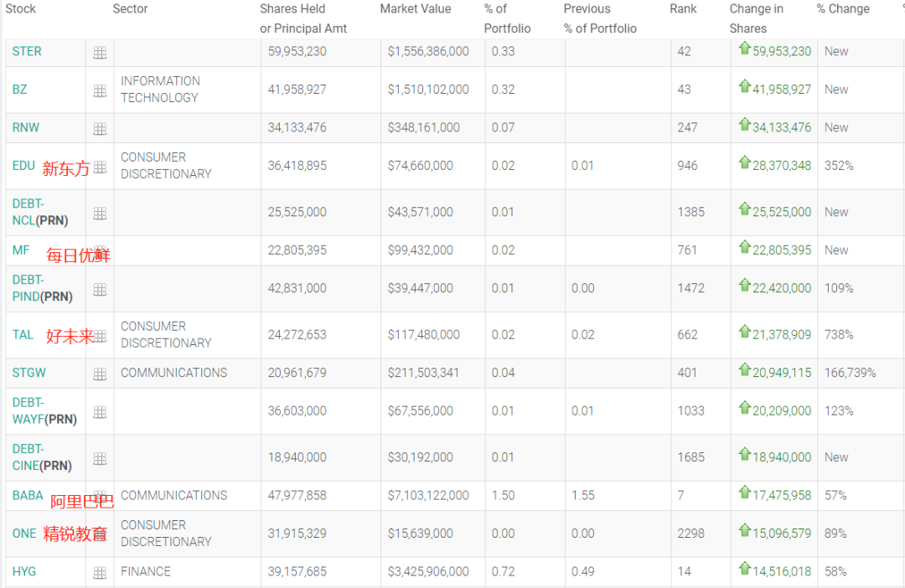This screenshot has width=905, height=588.
Task: Click the grid icon for DEBT-CINE
Action: coord(100,459)
